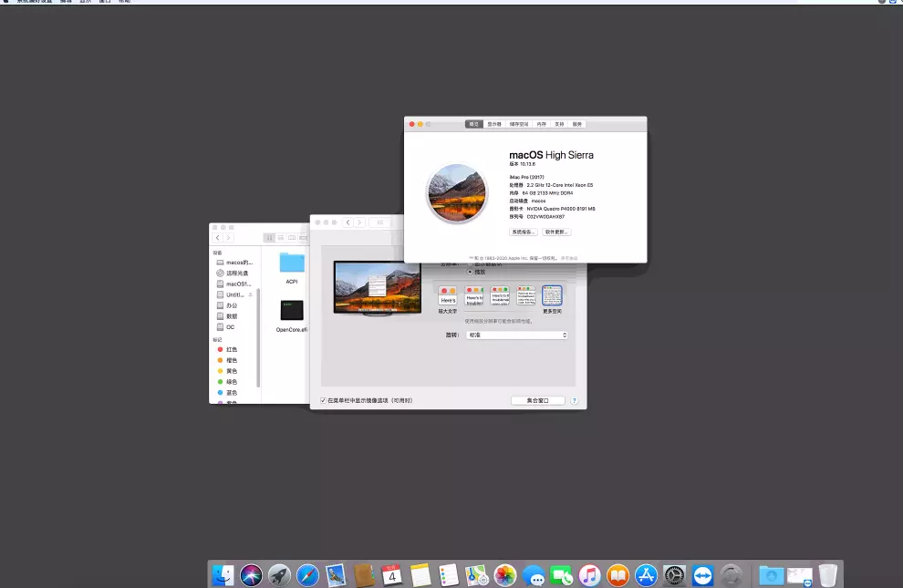903x588 pixels.
Task: Open Launchpad rocket icon in Dock
Action: click(x=279, y=575)
